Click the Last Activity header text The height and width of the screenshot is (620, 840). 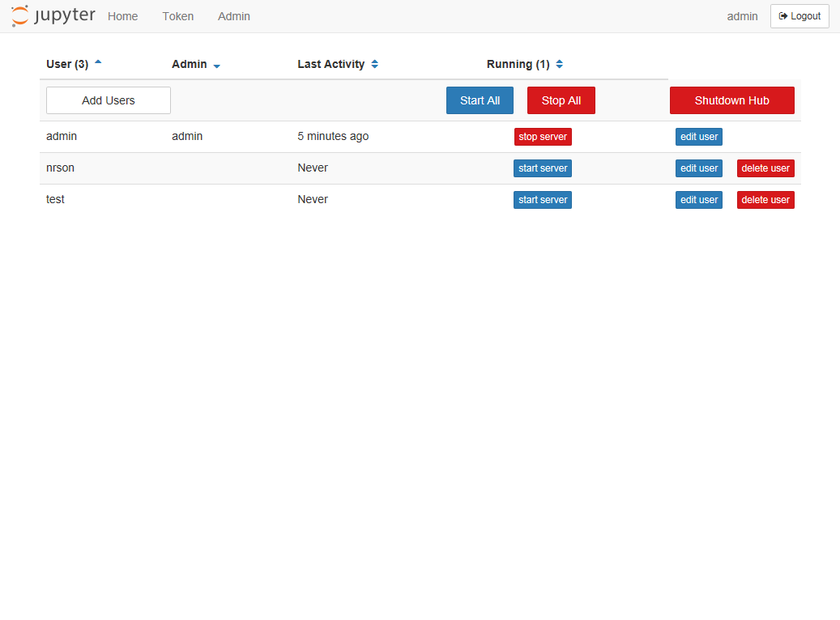point(331,64)
